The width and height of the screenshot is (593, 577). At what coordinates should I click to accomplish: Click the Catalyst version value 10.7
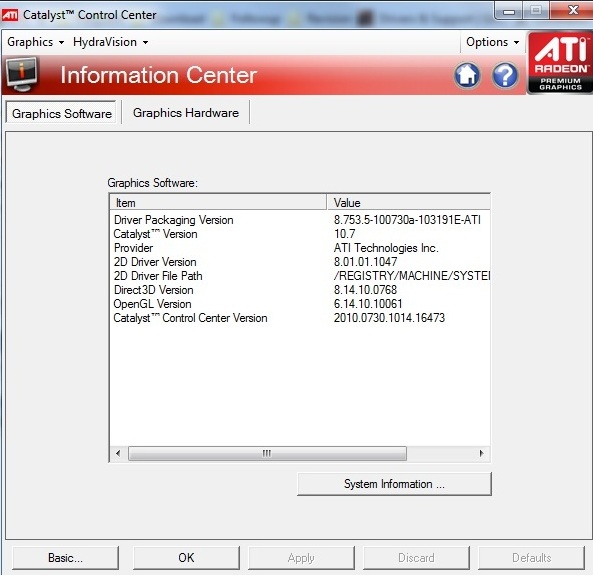[x=345, y=234]
